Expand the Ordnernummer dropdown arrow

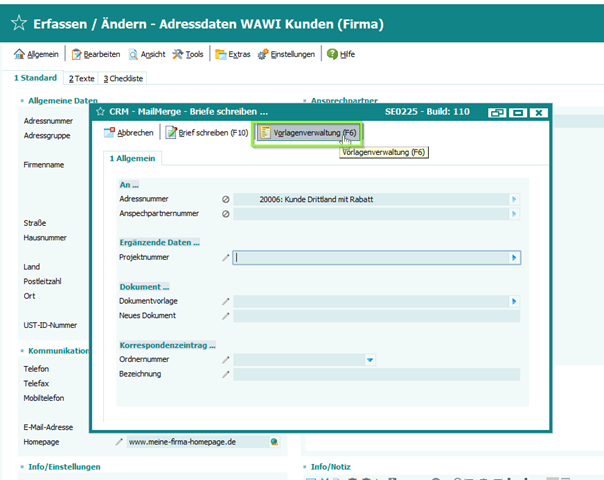point(370,360)
